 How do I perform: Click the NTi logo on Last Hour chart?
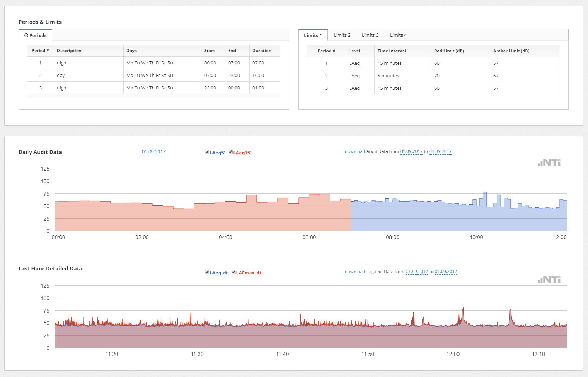[549, 280]
